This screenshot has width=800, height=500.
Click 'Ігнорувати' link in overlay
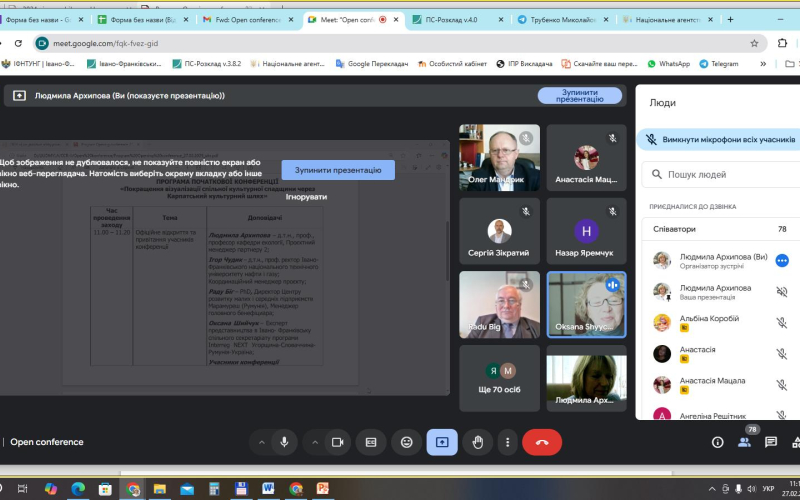pos(306,196)
